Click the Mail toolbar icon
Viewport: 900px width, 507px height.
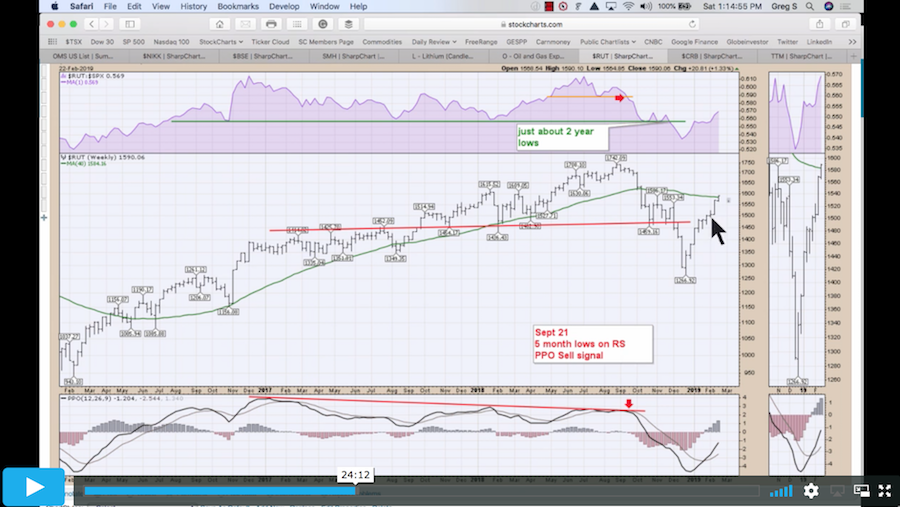tap(246, 24)
